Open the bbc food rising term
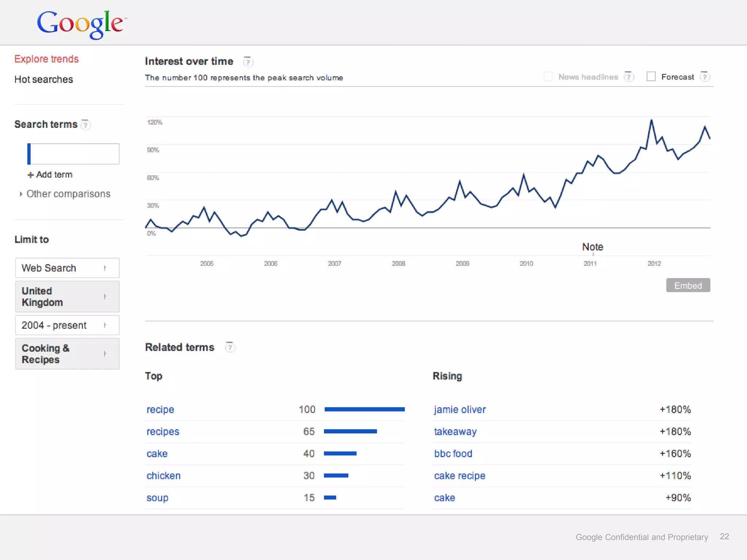 pos(453,454)
